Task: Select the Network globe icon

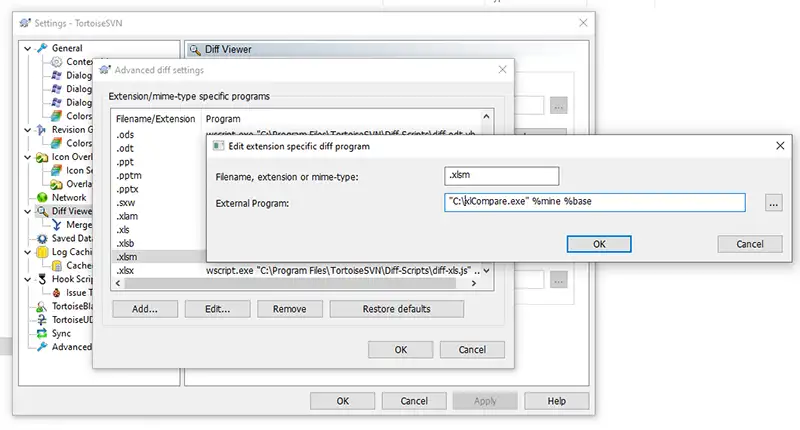Action: [42, 197]
